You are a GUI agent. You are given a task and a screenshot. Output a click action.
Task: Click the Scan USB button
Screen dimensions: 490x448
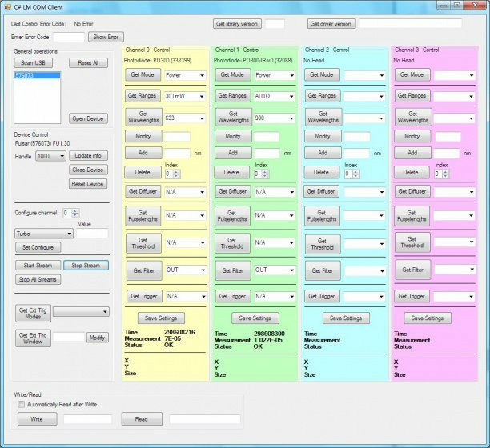point(33,62)
